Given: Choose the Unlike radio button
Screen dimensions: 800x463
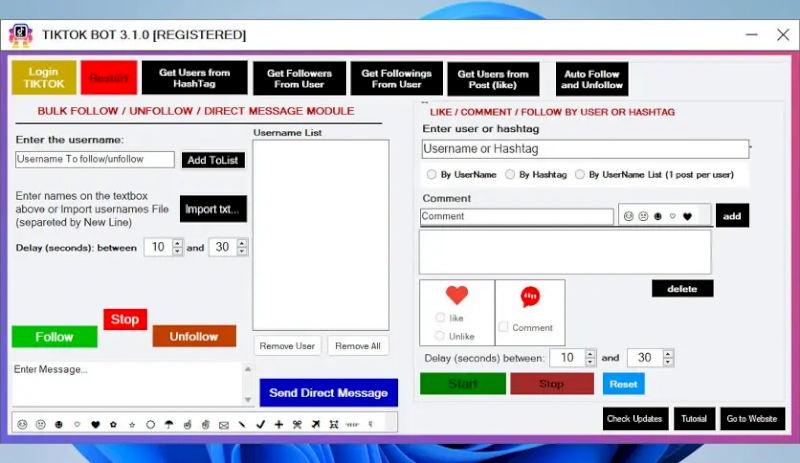Looking at the screenshot, I should [x=439, y=336].
